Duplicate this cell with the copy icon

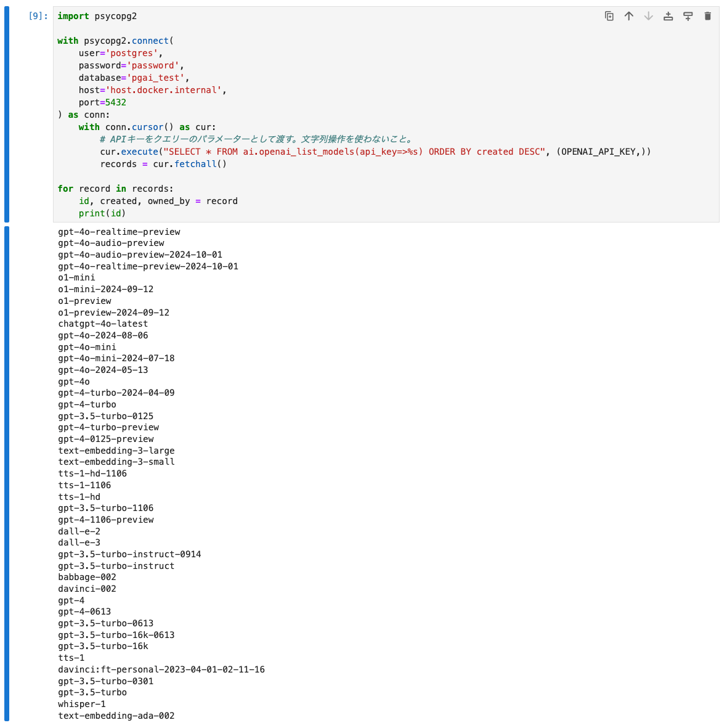coord(609,16)
